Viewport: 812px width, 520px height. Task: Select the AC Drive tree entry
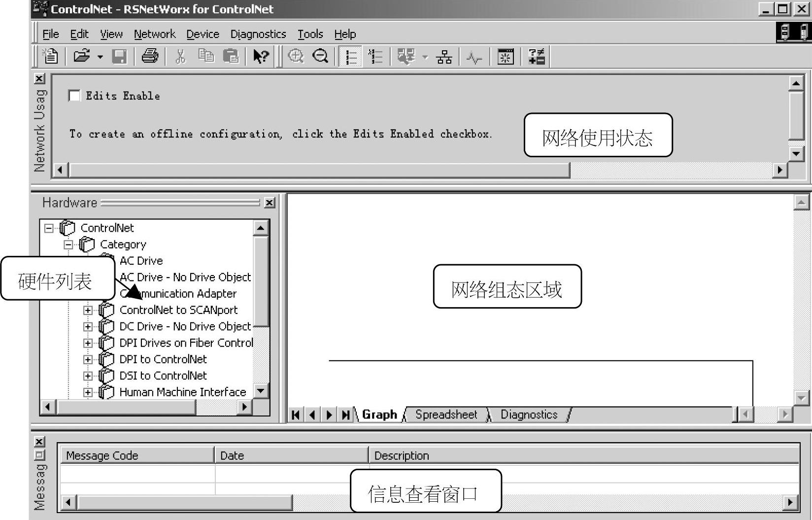coord(141,261)
